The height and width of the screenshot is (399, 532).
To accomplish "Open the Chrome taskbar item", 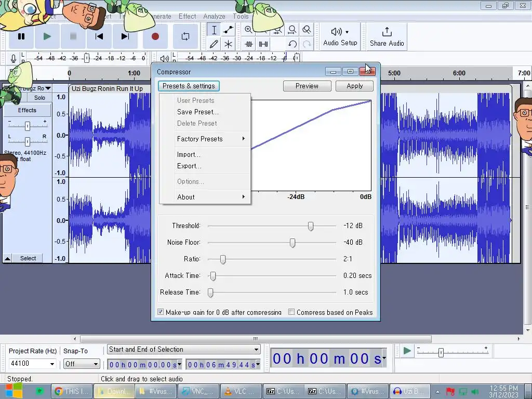I will pos(72,391).
